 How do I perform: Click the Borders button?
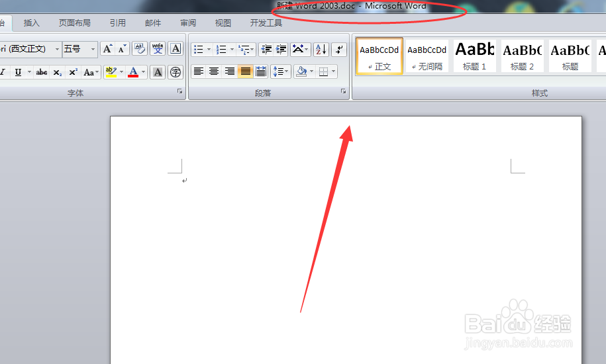point(323,71)
